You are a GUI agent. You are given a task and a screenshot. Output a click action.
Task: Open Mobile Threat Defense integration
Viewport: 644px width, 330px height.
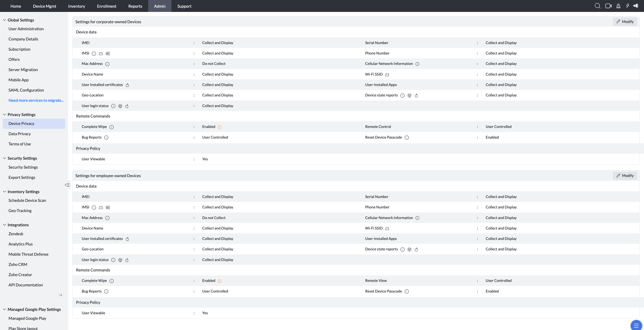click(29, 254)
